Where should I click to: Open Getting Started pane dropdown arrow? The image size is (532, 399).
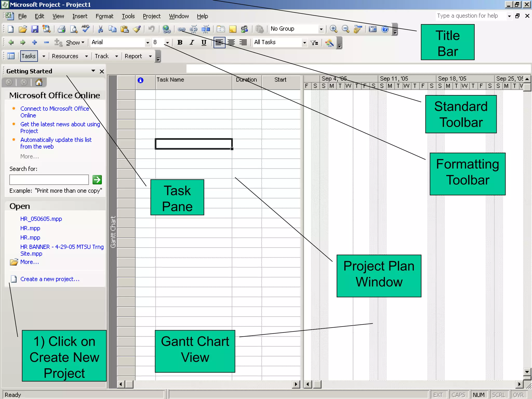pyautogui.click(x=93, y=71)
